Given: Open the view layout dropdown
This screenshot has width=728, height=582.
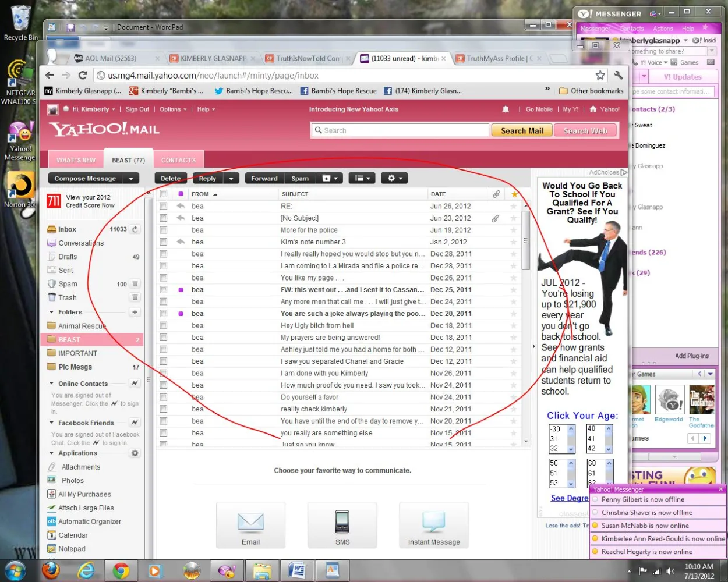Looking at the screenshot, I should 362,179.
